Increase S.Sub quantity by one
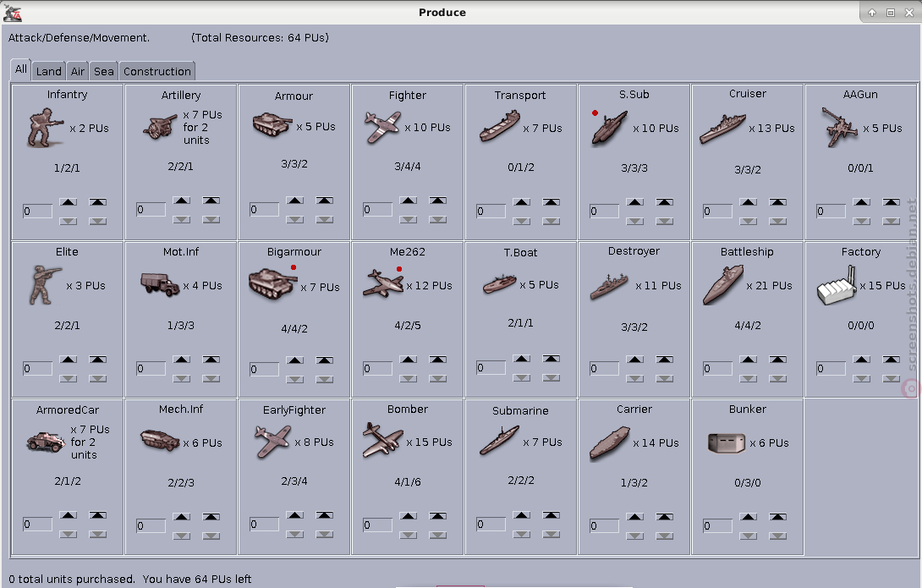Image resolution: width=922 pixels, height=588 pixels. [635, 202]
